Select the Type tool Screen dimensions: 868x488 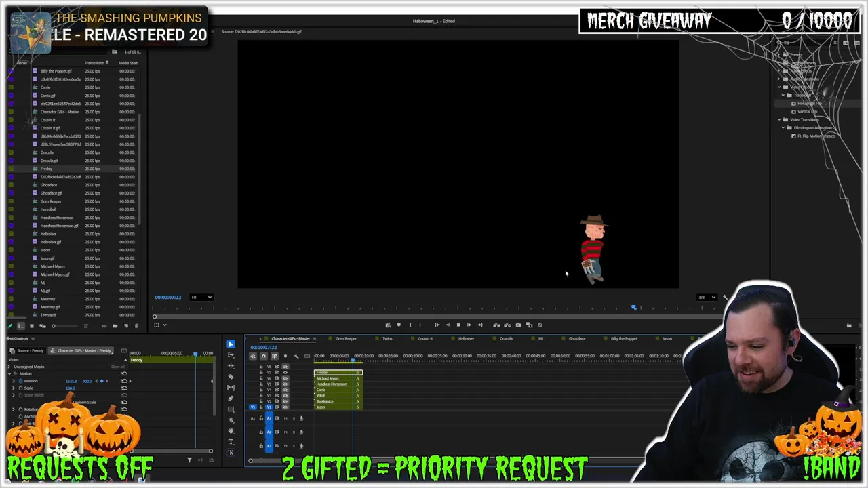pyautogui.click(x=231, y=442)
